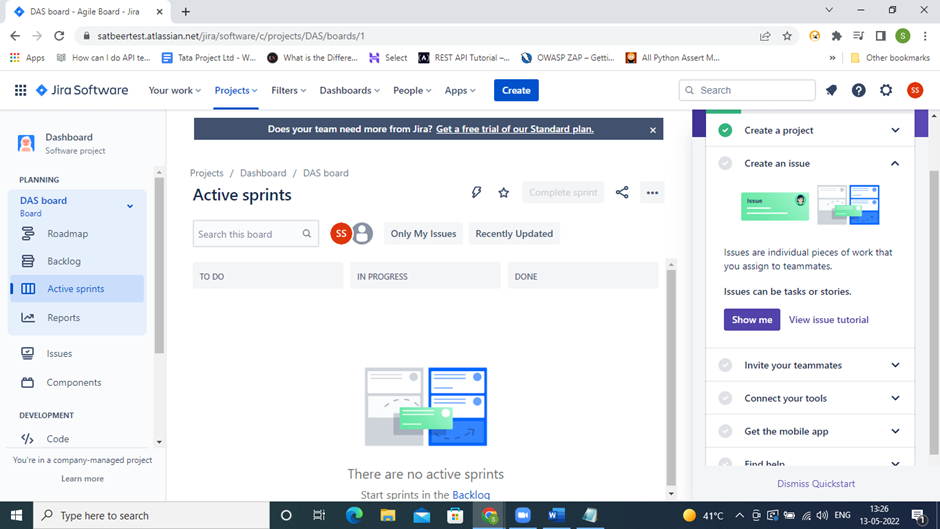The height and width of the screenshot is (529, 940).
Task: Open the Jira settings gear icon
Action: pos(886,90)
